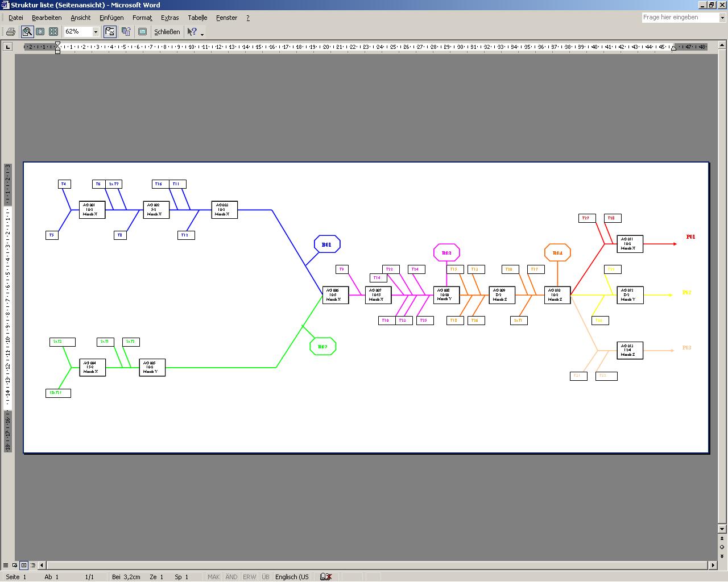
Task: Click the Shrink to Fit icon
Action: (x=126, y=32)
